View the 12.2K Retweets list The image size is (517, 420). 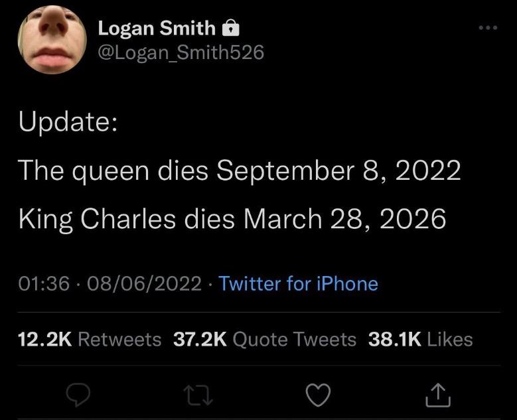[90, 340]
